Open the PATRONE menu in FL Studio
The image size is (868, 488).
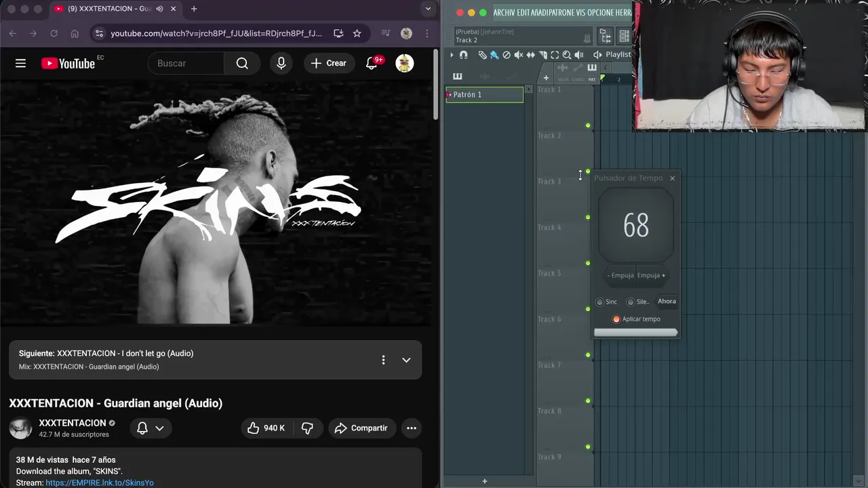click(562, 13)
